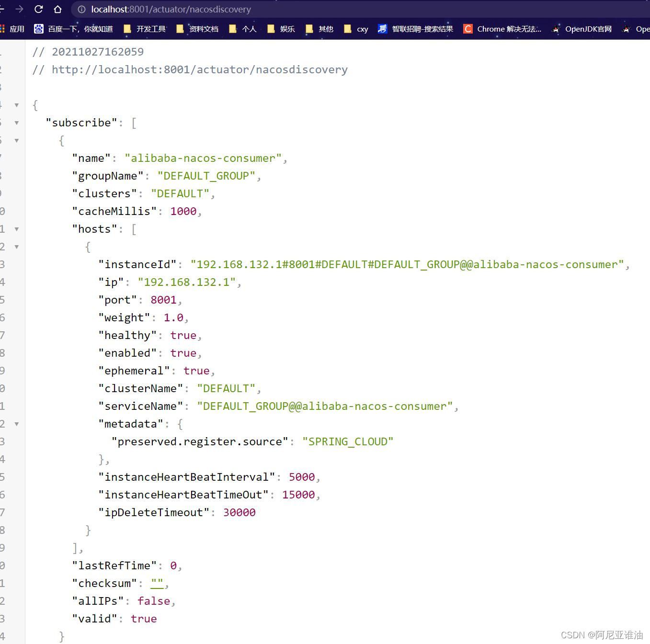Collapse the "hosts" array arrow
Image resolution: width=650 pixels, height=644 pixels.
point(17,229)
